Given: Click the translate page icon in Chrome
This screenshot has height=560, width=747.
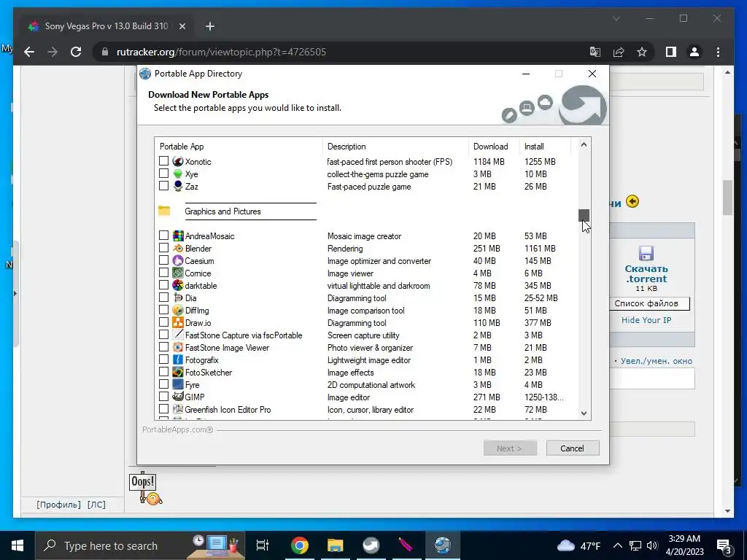Looking at the screenshot, I should [595, 52].
